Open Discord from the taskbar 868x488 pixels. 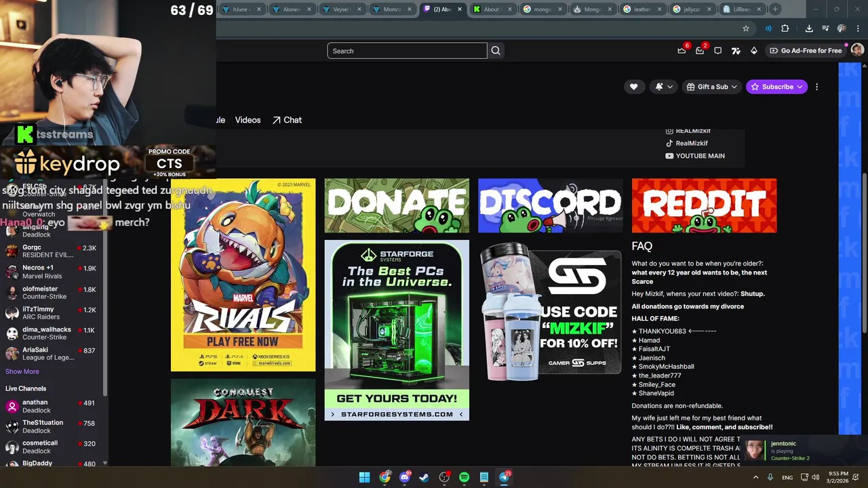tap(405, 477)
